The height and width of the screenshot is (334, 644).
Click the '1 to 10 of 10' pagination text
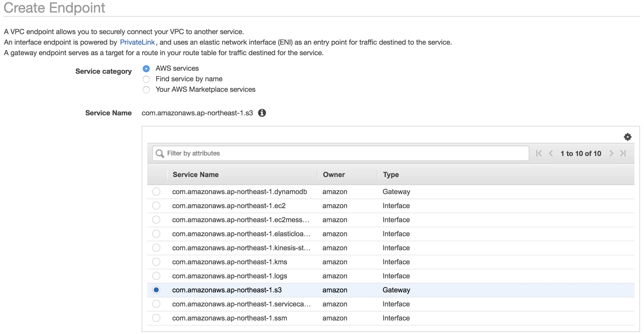581,153
